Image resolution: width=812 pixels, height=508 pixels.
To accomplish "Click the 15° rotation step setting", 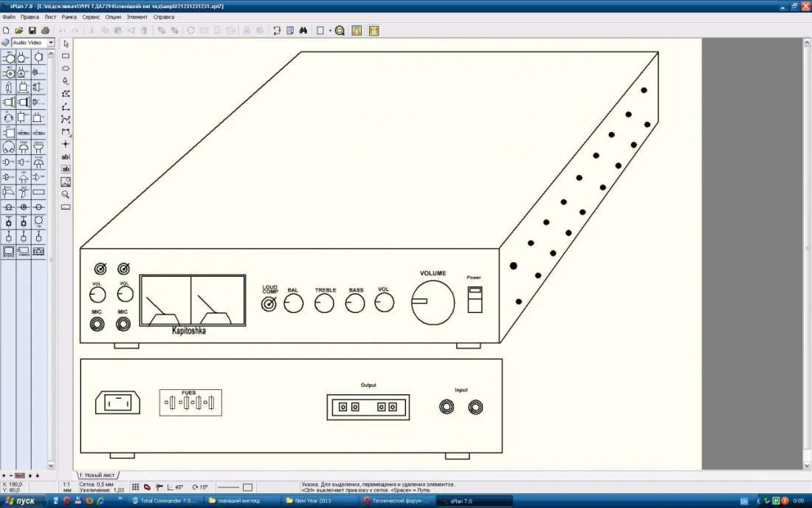I will pos(200,487).
